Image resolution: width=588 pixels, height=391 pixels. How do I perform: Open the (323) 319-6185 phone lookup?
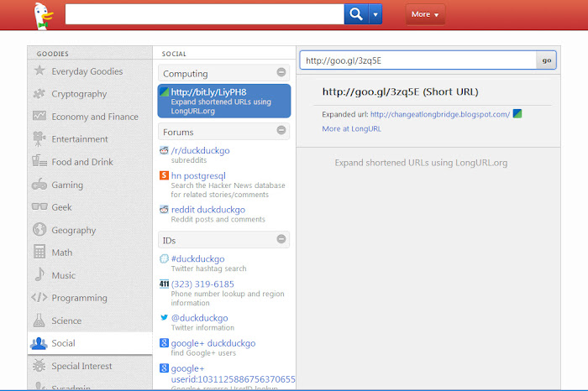[x=202, y=284]
